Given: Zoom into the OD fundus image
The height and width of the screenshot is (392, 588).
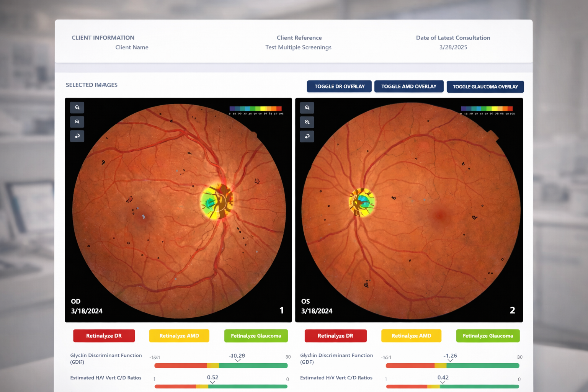Looking at the screenshot, I should coord(77,108).
